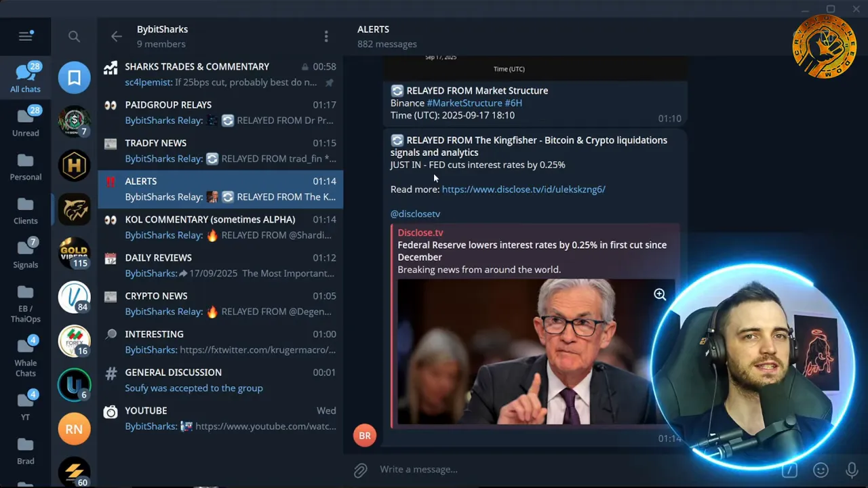Open Saved Messages bookmark icon

click(75, 78)
